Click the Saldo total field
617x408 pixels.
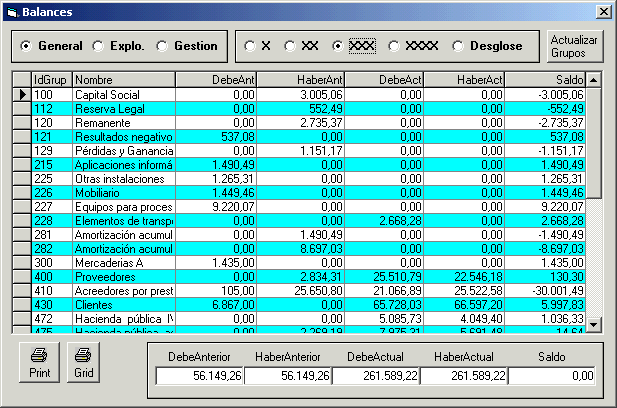click(x=551, y=375)
